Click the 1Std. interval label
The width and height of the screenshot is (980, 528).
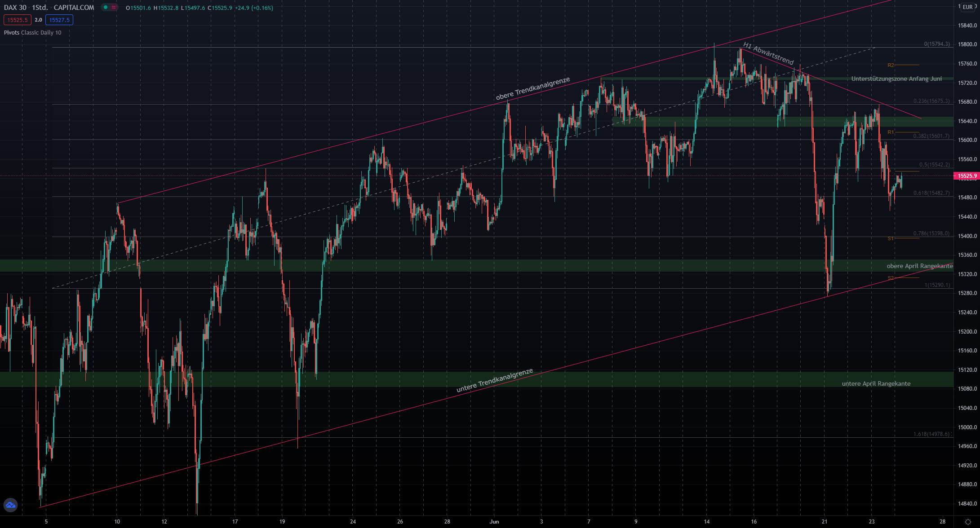coord(40,8)
